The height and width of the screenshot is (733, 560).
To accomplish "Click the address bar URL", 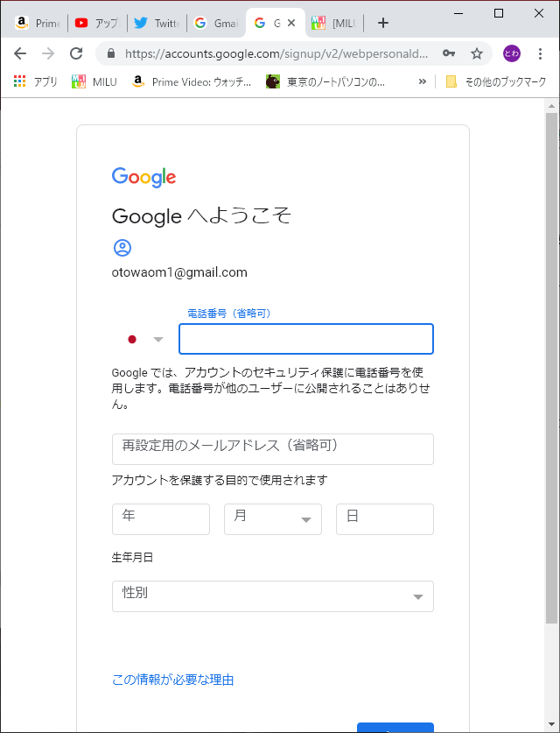I will (x=276, y=53).
